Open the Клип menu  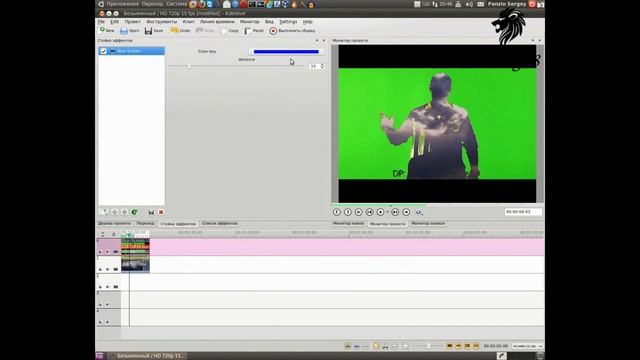pos(189,22)
